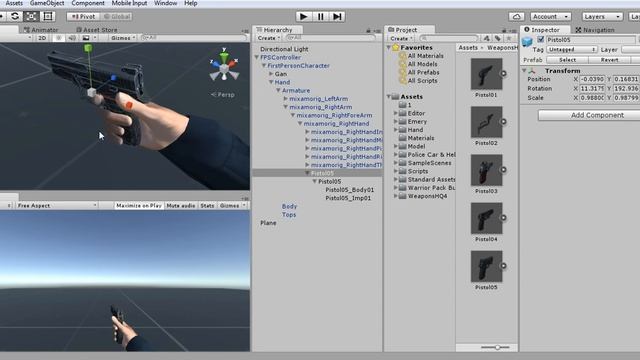Expand the Gan tree node
This screenshot has width=640, height=360.
271,74
